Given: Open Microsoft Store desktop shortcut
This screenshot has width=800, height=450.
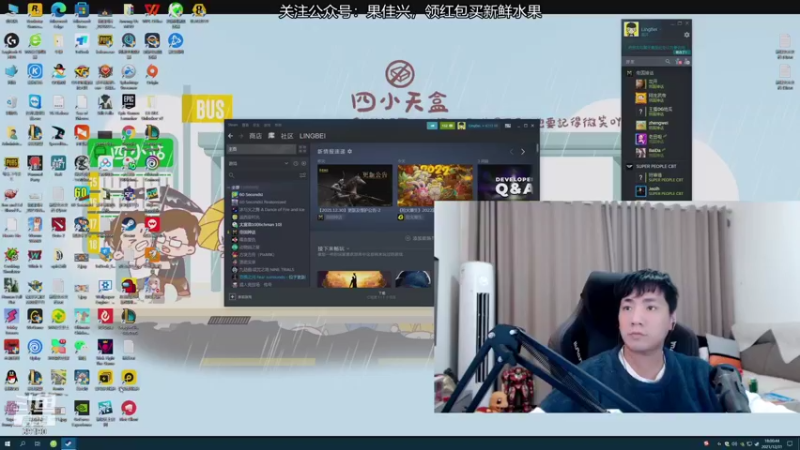Looking at the screenshot, I should 82,10.
